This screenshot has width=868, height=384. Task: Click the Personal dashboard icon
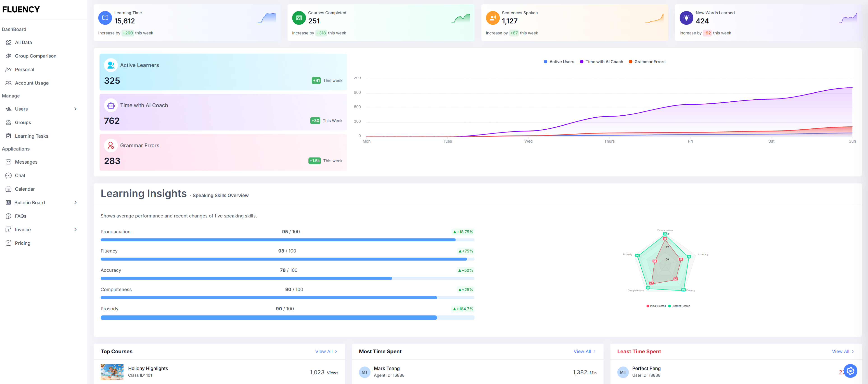9,69
